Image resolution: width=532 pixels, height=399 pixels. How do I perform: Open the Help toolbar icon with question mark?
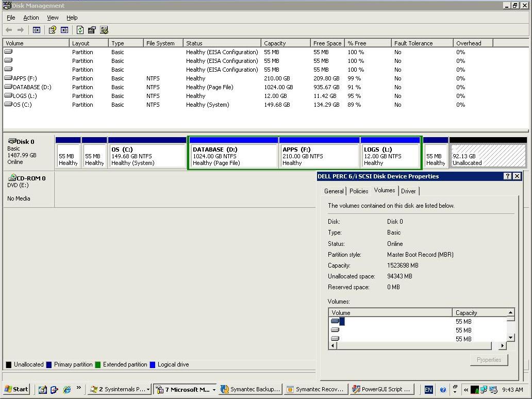[x=52, y=29]
